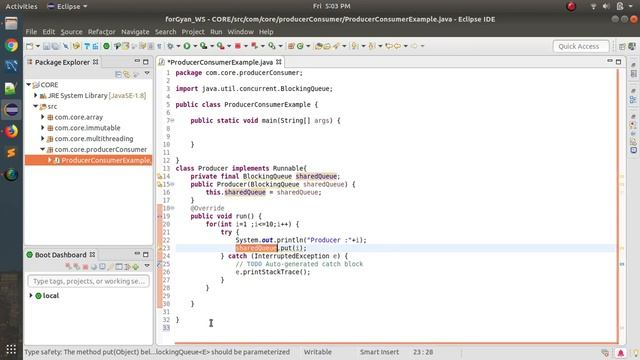Expand JRE System Library node

(36, 95)
